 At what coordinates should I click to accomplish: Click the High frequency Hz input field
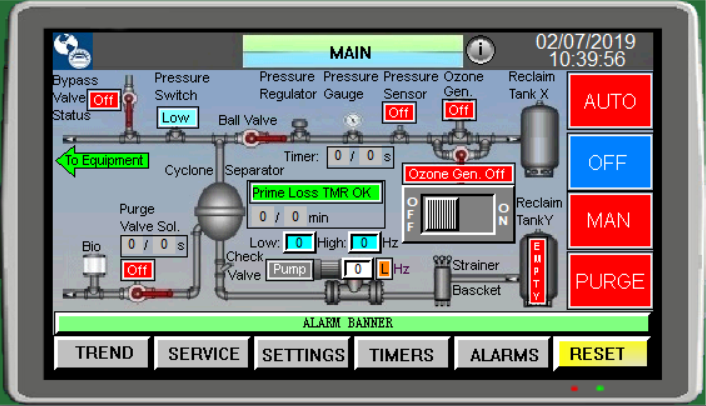[x=364, y=242]
